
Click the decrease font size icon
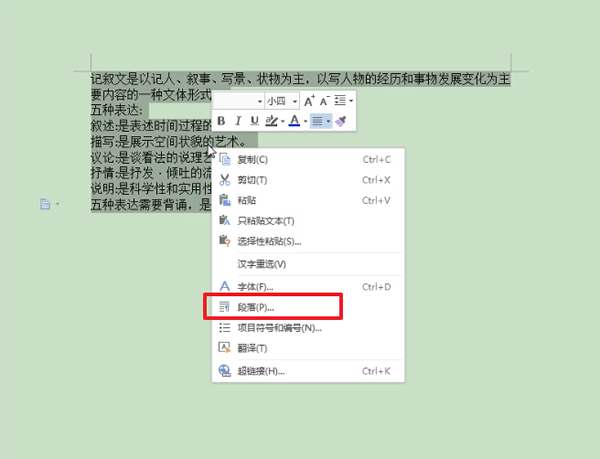click(x=325, y=101)
